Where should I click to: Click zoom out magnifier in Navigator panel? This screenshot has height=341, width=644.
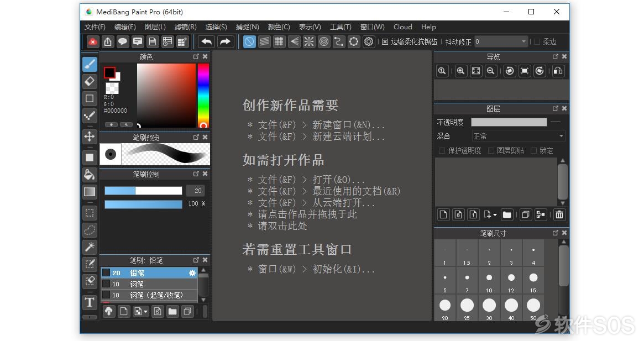tap(490, 71)
